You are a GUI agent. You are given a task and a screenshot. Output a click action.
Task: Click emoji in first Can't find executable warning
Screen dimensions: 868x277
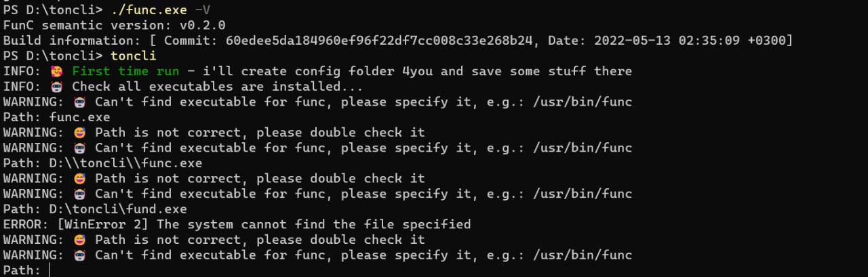[79, 102]
